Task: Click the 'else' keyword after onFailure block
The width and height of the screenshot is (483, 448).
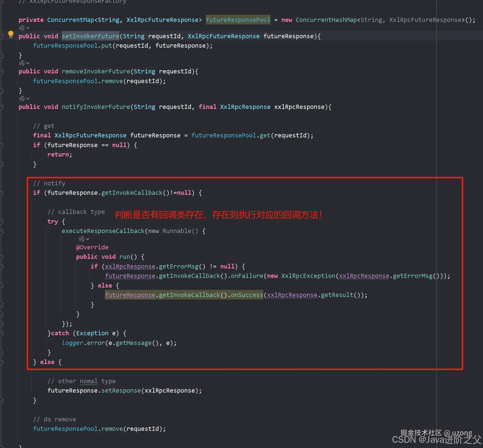Action: point(105,285)
